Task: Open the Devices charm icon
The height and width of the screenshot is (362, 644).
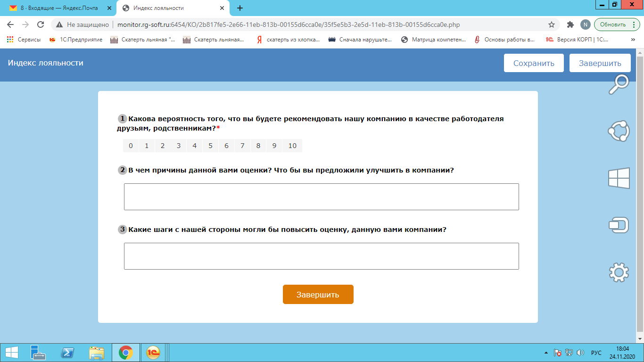Action: (619, 225)
